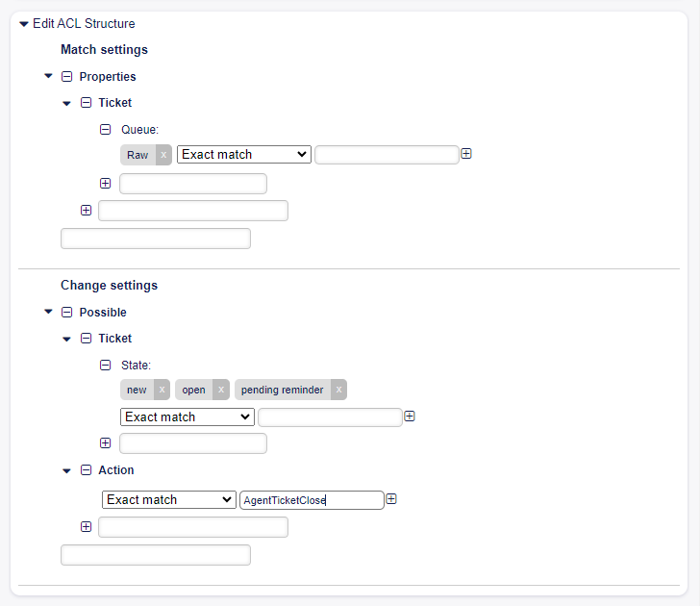Collapse the Action tree node
This screenshot has width=700, height=606.
pyautogui.click(x=67, y=470)
